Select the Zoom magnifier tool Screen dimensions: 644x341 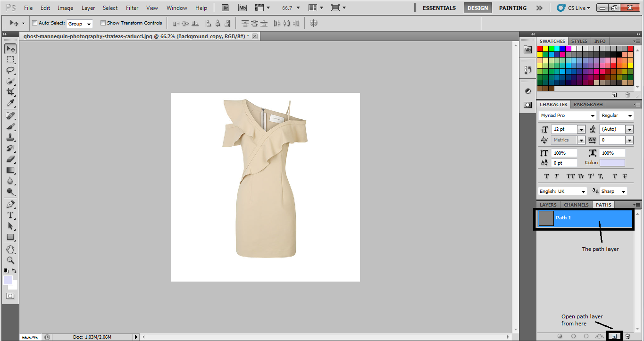tap(10, 260)
